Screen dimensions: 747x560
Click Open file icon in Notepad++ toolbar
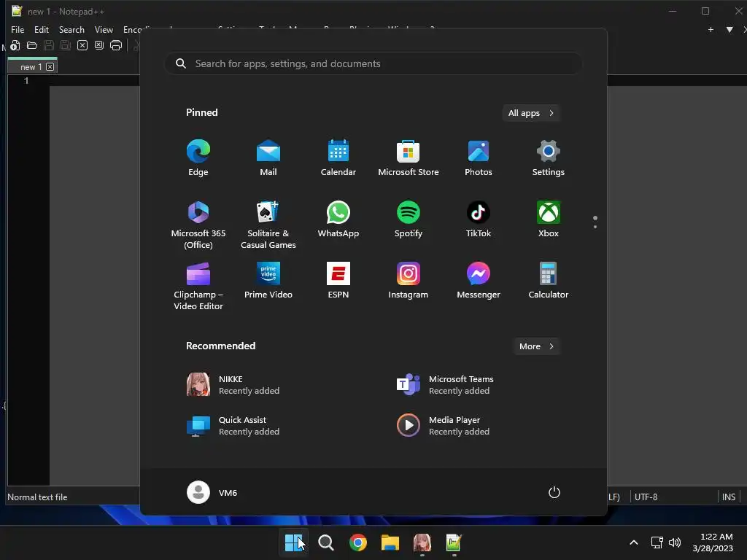coord(32,45)
